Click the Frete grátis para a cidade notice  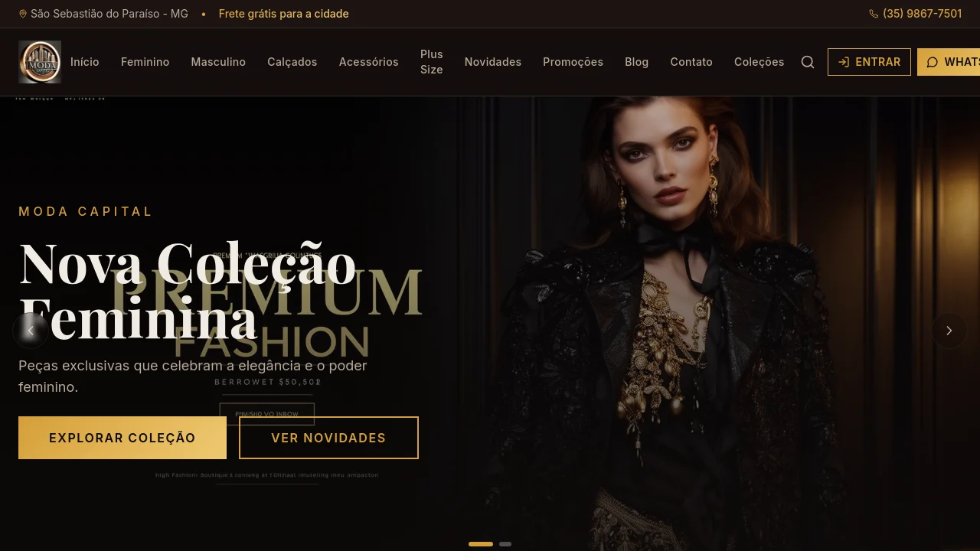click(x=284, y=14)
